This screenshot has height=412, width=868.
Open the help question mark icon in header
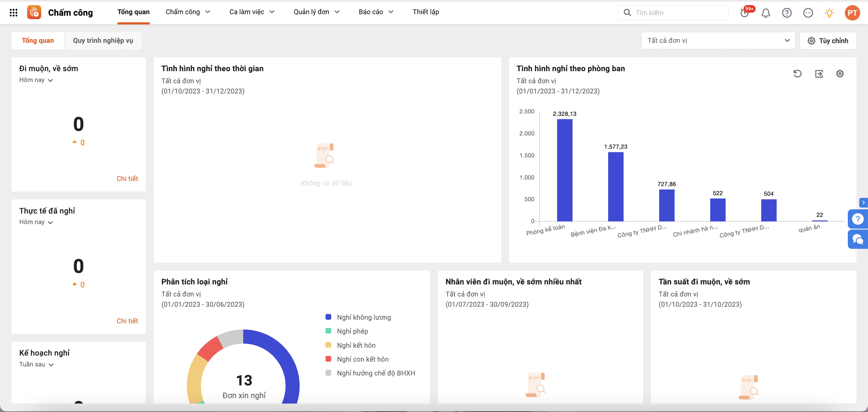(x=787, y=13)
